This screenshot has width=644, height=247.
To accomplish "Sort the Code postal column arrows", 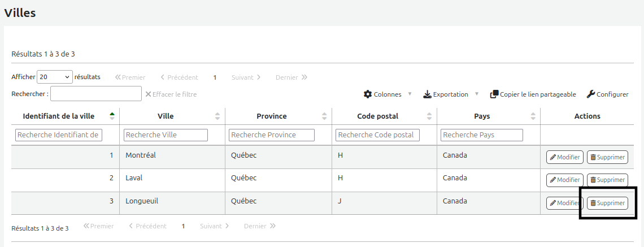I will (x=429, y=116).
